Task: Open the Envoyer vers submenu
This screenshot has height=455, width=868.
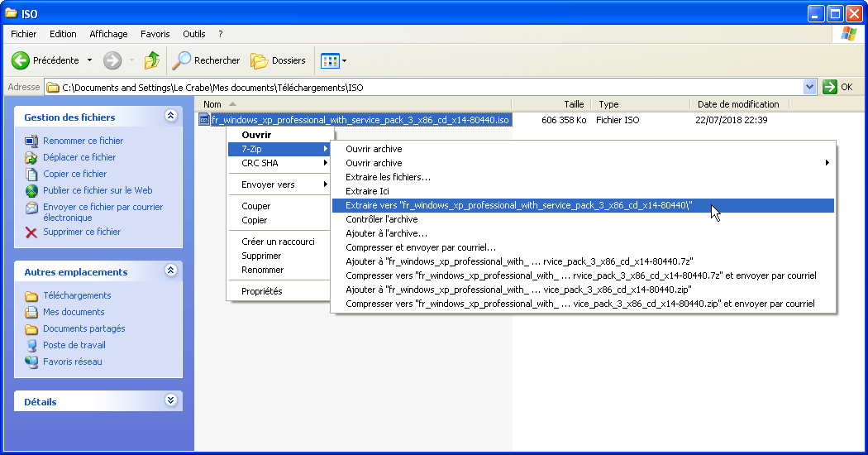Action: (279, 184)
